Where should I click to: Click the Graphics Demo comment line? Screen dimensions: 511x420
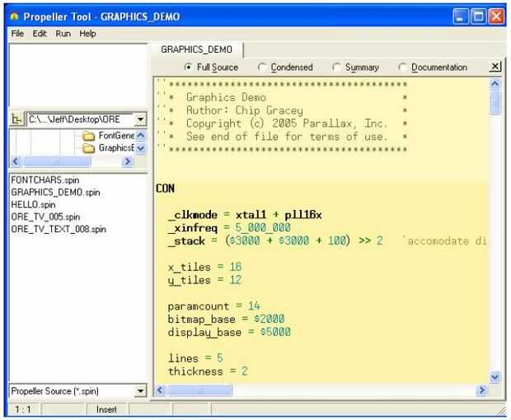coord(226,97)
